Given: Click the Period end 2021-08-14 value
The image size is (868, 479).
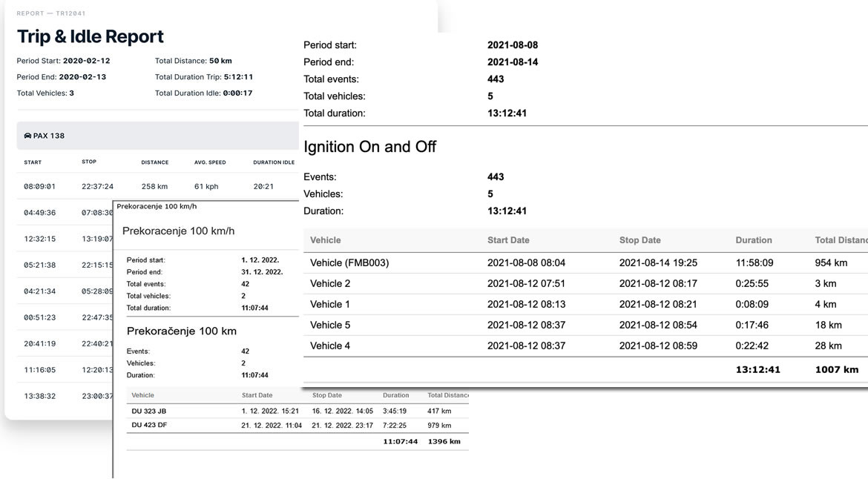Looking at the screenshot, I should [x=513, y=62].
